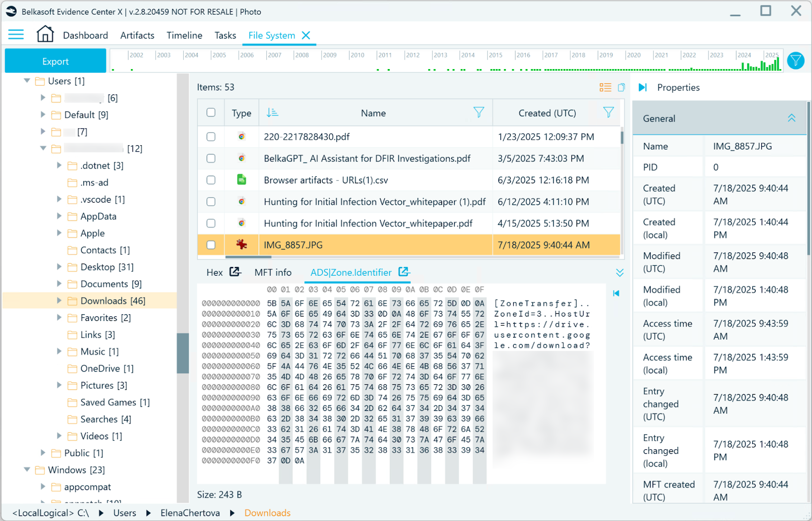This screenshot has height=521, width=812.
Task: Click the 2024 year timeline marker
Action: (x=744, y=55)
